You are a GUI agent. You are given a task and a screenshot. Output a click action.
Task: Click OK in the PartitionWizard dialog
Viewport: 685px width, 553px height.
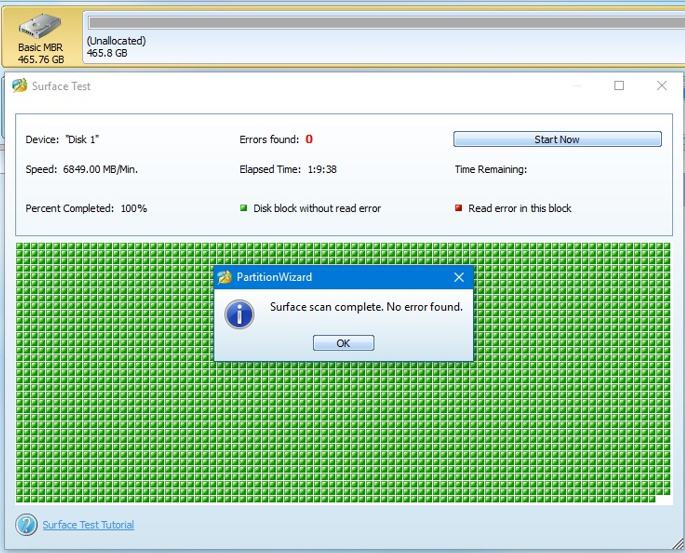pyautogui.click(x=343, y=343)
